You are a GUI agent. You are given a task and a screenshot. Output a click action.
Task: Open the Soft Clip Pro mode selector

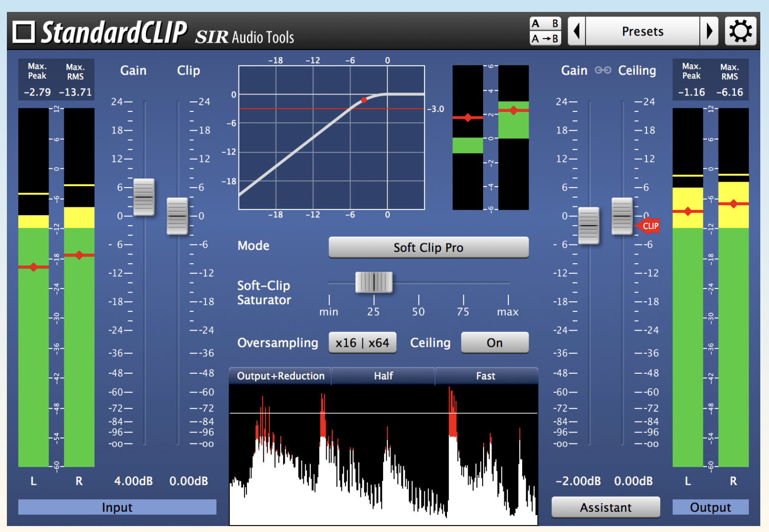(429, 247)
